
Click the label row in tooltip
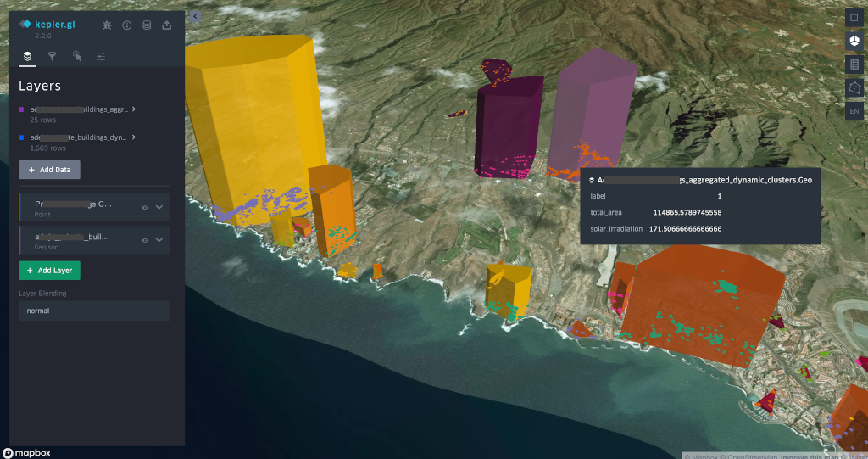point(655,196)
